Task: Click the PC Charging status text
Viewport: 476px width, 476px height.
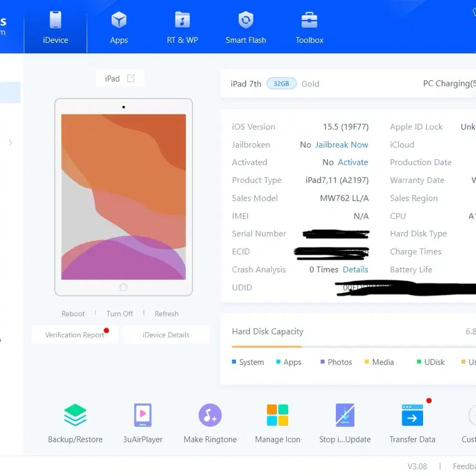Action: click(450, 84)
